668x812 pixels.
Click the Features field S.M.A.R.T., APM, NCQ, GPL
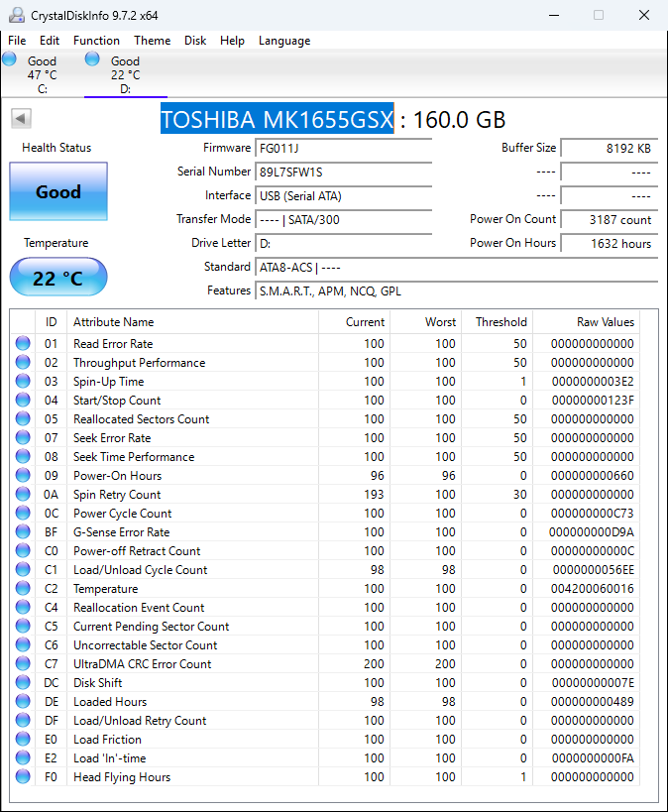coord(456,291)
